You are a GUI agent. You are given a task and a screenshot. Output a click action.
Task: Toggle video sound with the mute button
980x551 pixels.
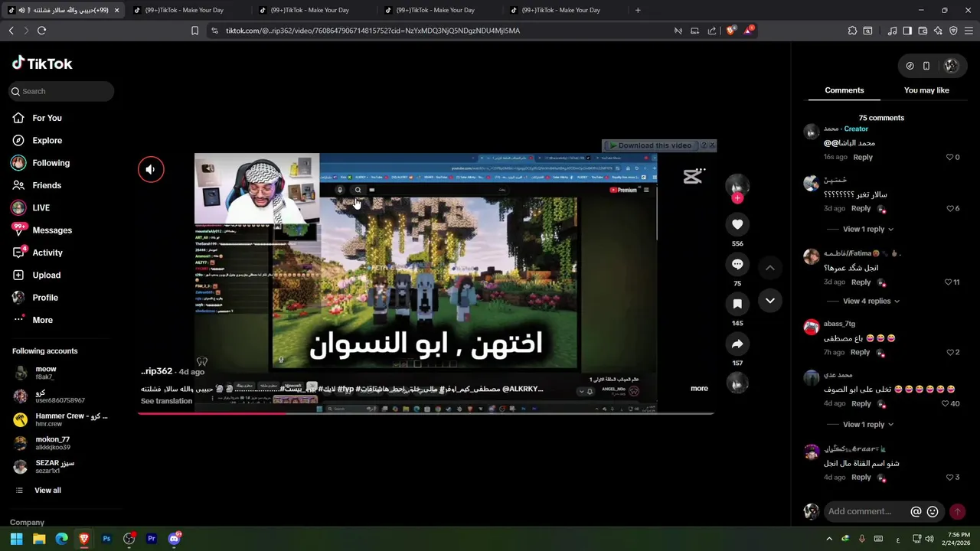(x=151, y=170)
